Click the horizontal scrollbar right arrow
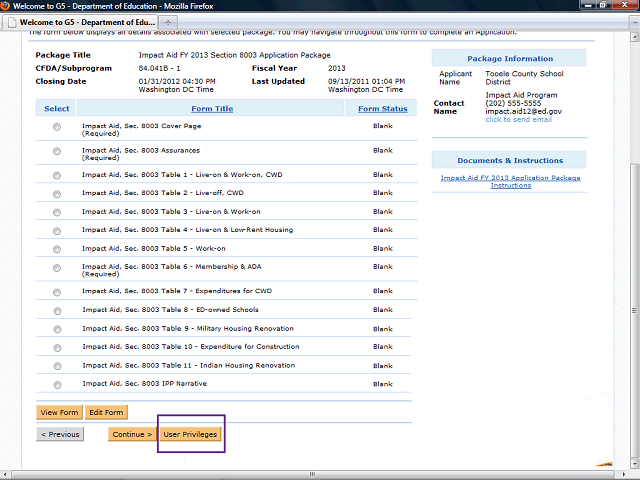The width and height of the screenshot is (640, 480). click(626, 474)
